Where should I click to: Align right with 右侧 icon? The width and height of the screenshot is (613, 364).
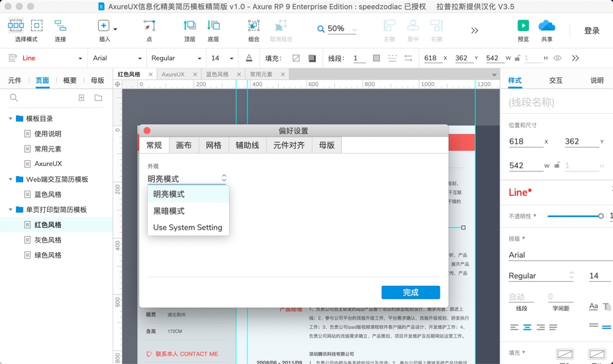click(436, 26)
